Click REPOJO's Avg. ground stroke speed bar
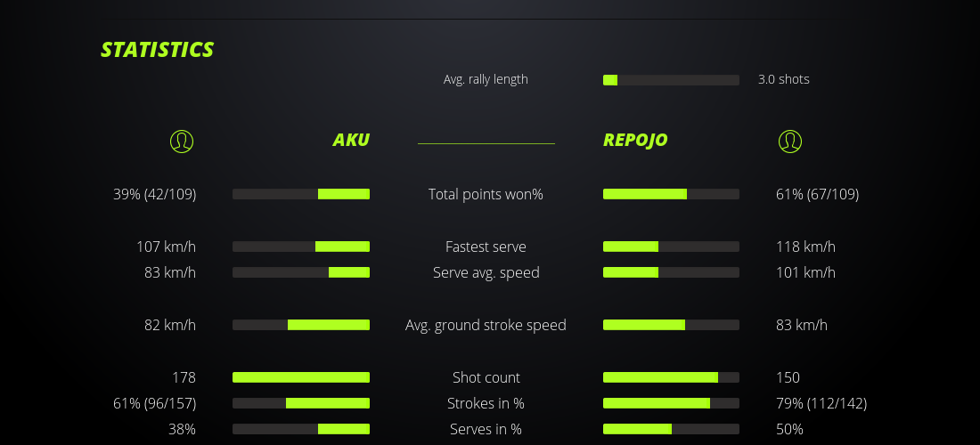 [x=671, y=325]
